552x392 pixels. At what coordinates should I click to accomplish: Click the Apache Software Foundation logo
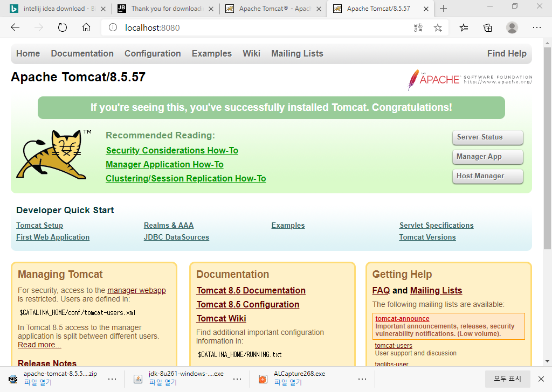[x=470, y=80]
